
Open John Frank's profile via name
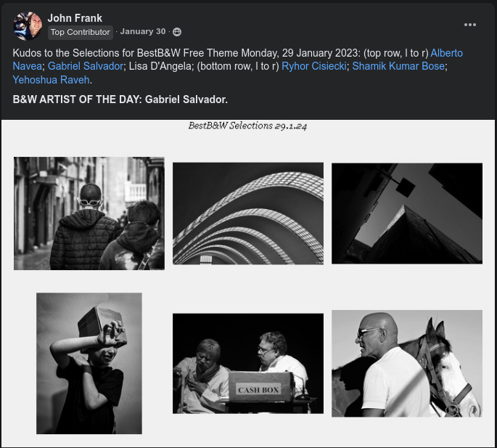(x=75, y=17)
